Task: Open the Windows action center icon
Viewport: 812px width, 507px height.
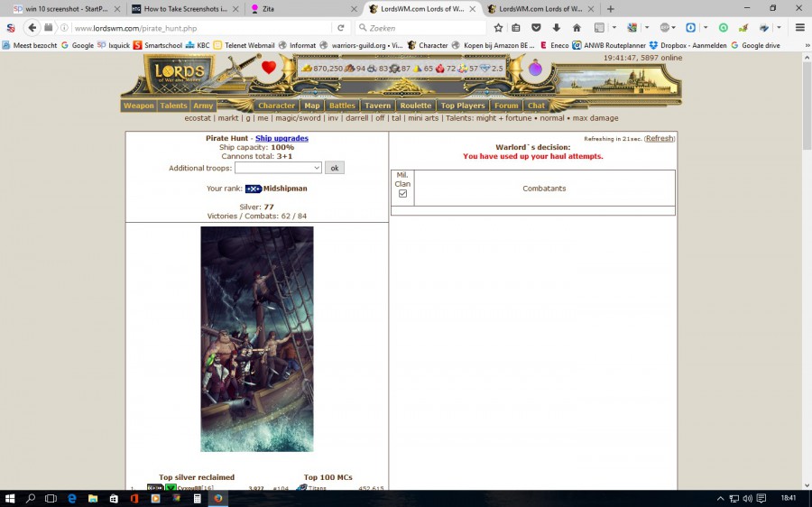Action: [x=761, y=498]
